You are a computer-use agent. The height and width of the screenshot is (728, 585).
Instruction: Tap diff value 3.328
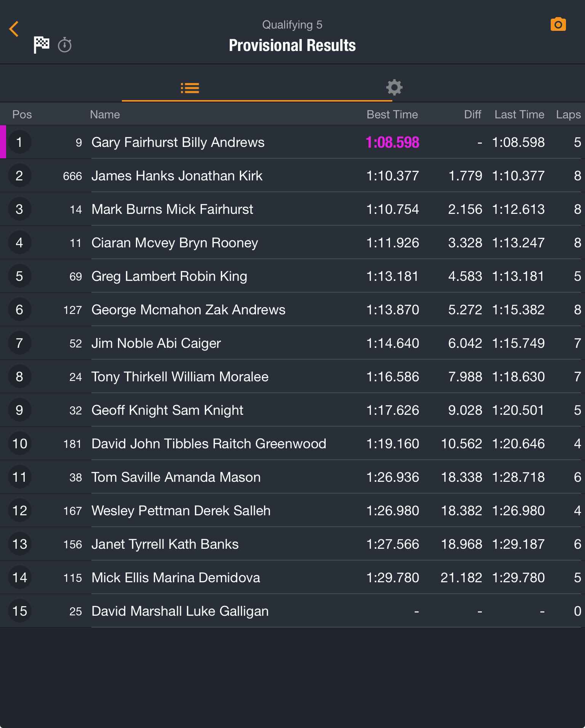(x=465, y=243)
